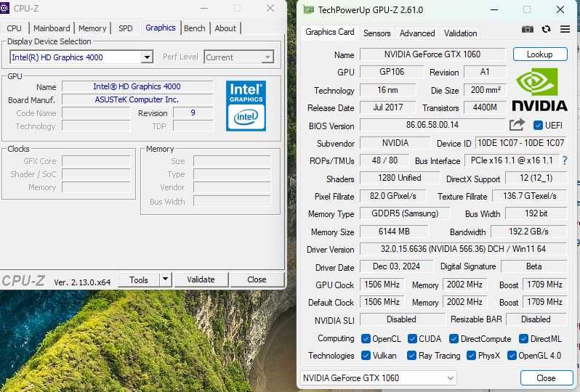
Task: Switch to the Memory tab in CPU-Z
Action: pyautogui.click(x=92, y=28)
